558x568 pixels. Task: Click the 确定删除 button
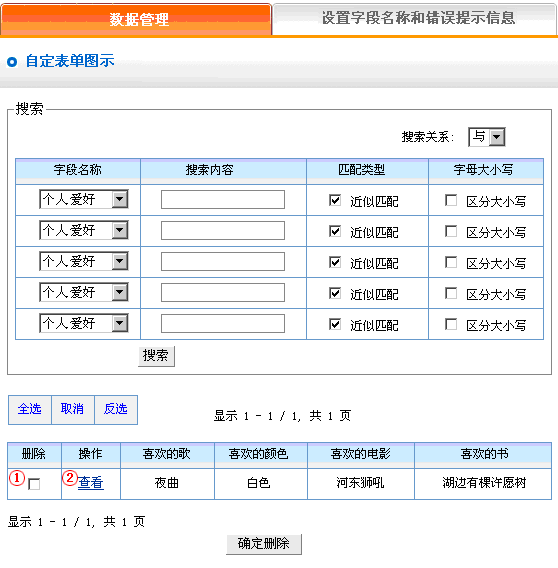click(264, 544)
